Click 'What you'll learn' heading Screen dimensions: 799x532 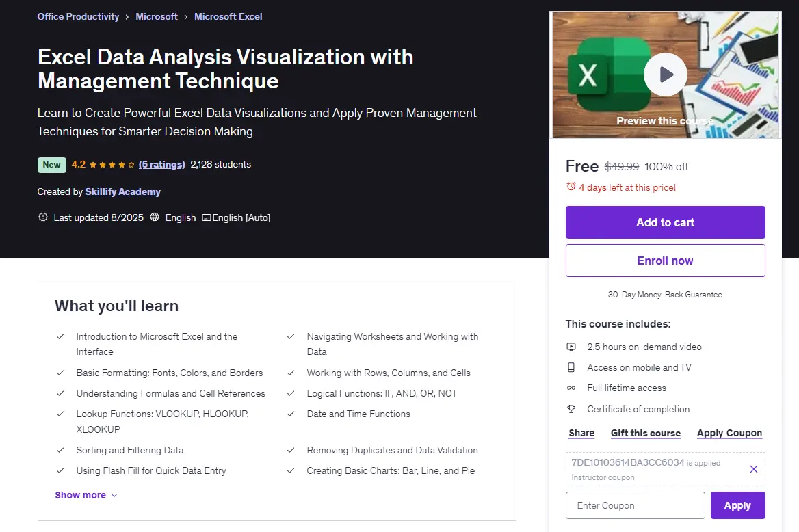[117, 305]
